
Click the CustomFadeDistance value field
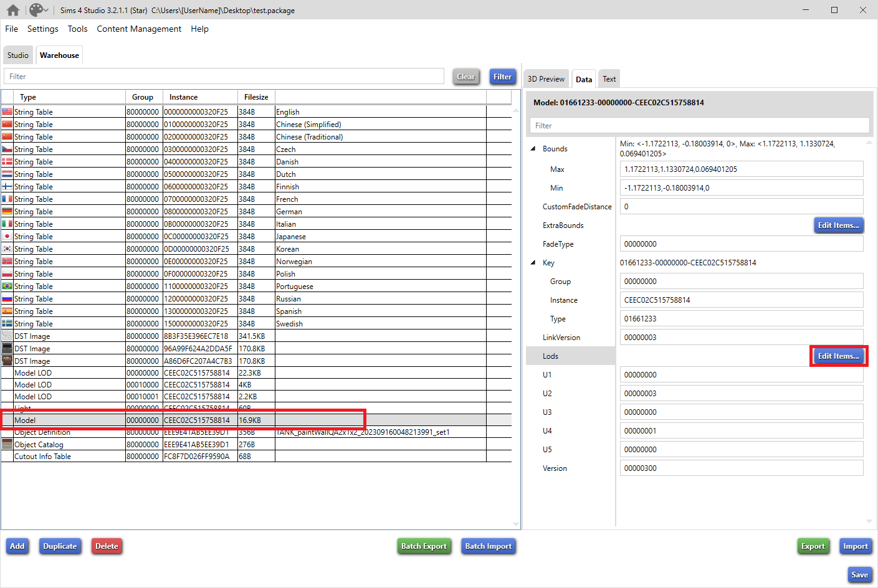[742, 207]
